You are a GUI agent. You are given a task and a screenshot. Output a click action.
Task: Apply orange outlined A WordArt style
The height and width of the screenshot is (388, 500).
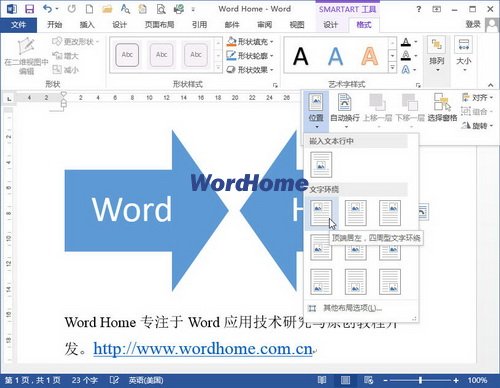pyautogui.click(x=370, y=56)
